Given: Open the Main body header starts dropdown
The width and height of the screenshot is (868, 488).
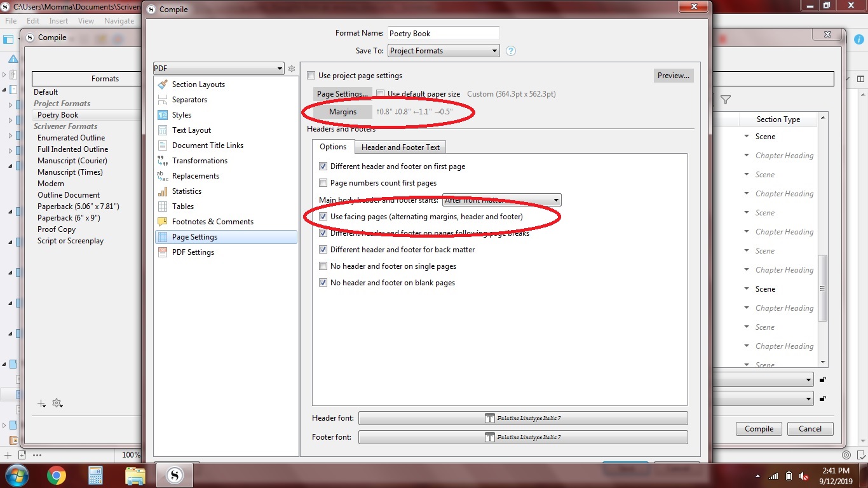Looking at the screenshot, I should 501,200.
